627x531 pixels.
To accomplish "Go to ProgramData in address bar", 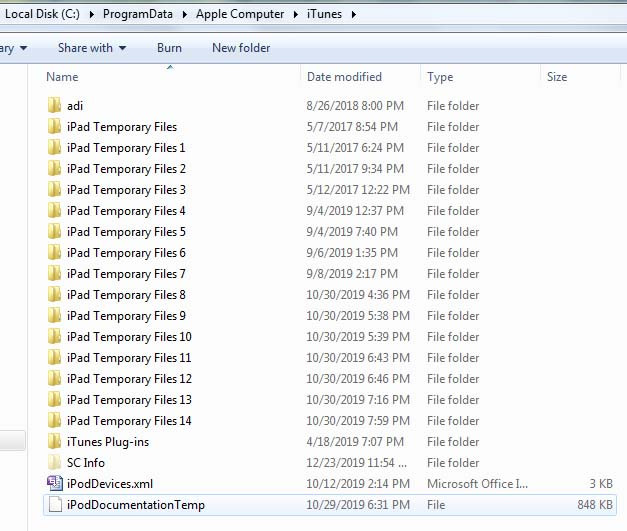I will pos(138,14).
